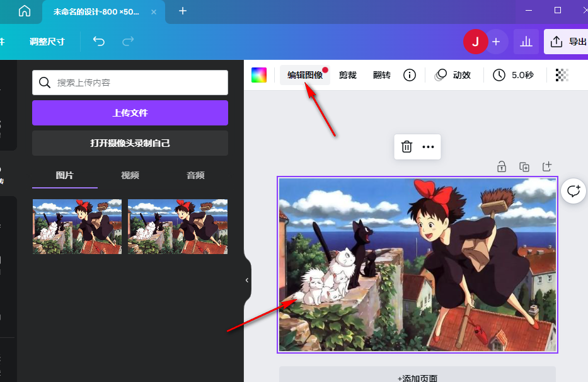This screenshot has width=588, height=382.
Task: Click the 动效 animate icon
Action: [455, 74]
